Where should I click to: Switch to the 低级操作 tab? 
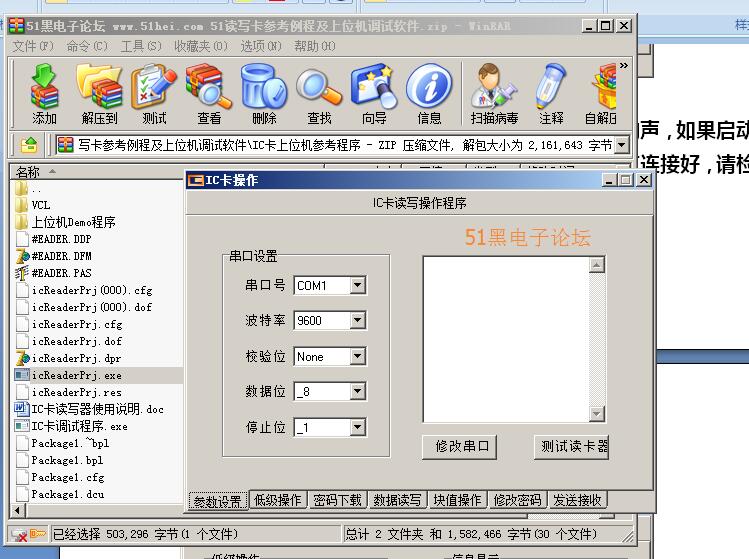coord(278,500)
